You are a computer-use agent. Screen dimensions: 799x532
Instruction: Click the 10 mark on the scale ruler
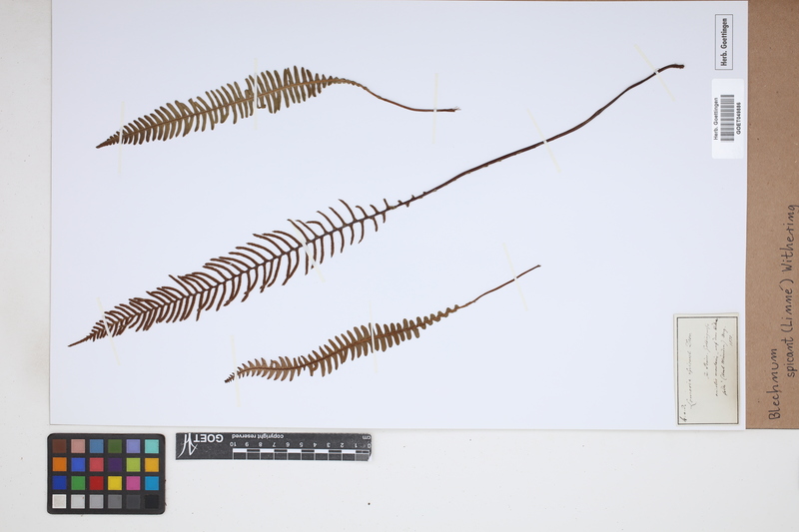click(x=233, y=445)
